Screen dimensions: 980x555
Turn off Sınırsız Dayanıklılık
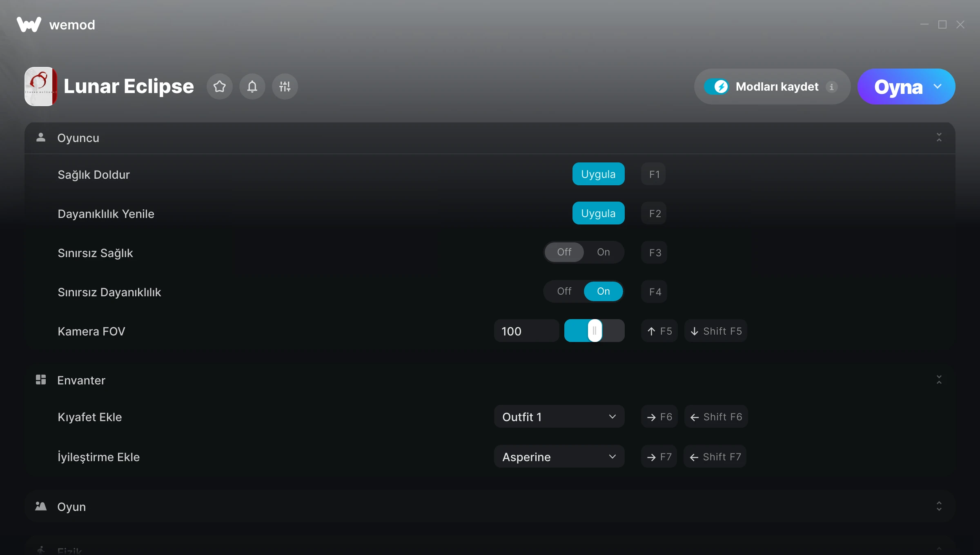coord(564,291)
